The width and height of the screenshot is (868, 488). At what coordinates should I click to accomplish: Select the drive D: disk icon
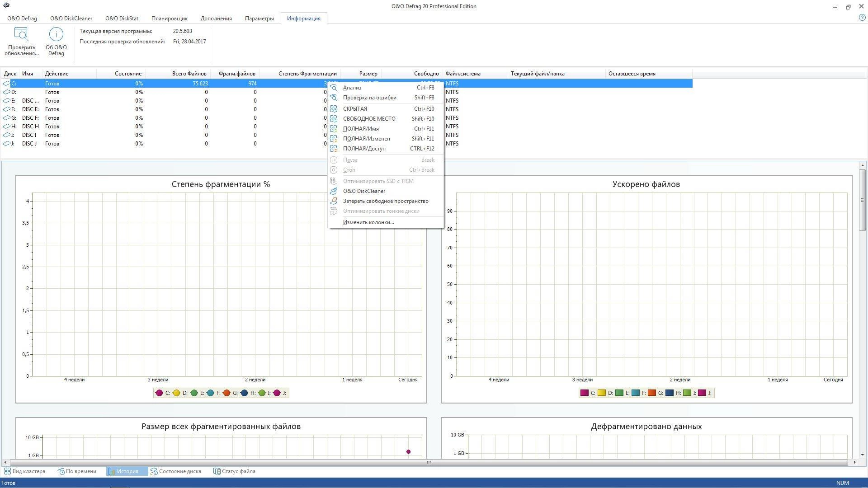tap(6, 92)
